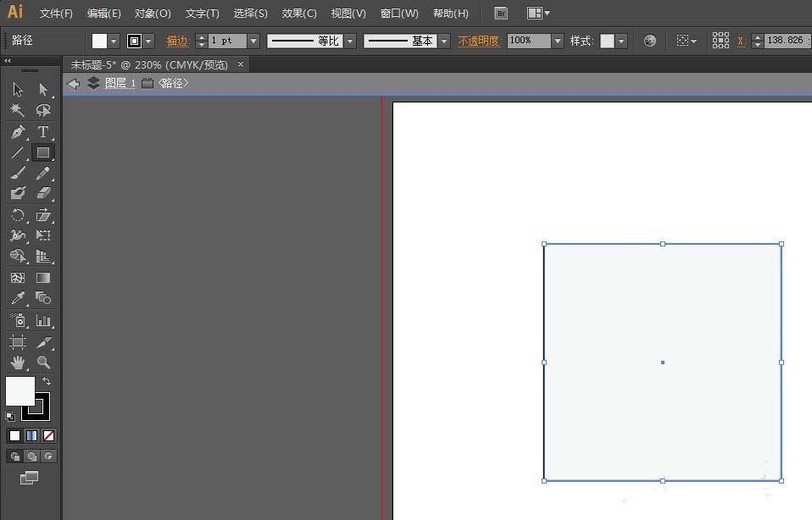Pick the Eyedropper tool

[18, 298]
